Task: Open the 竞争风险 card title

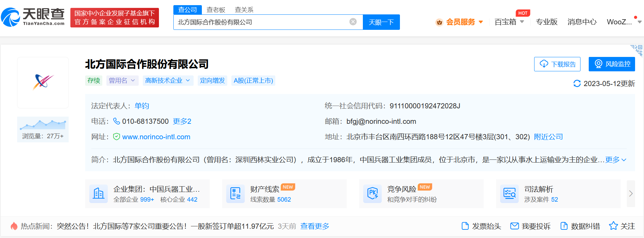Action: pos(402,189)
